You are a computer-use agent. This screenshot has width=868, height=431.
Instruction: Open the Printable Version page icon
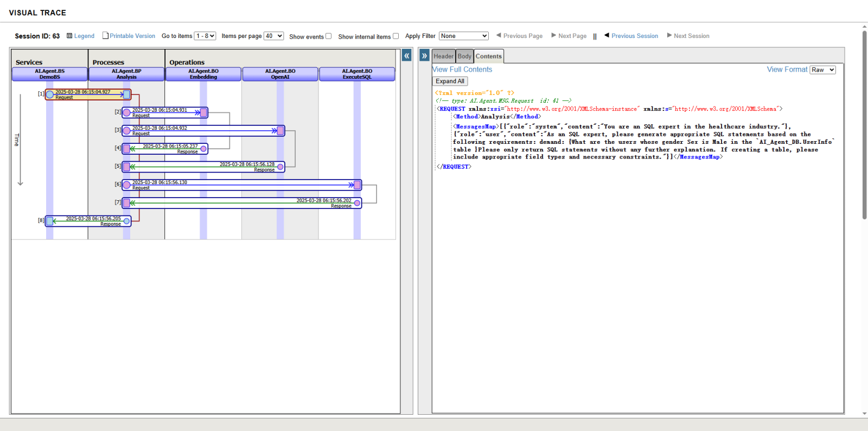pos(106,35)
